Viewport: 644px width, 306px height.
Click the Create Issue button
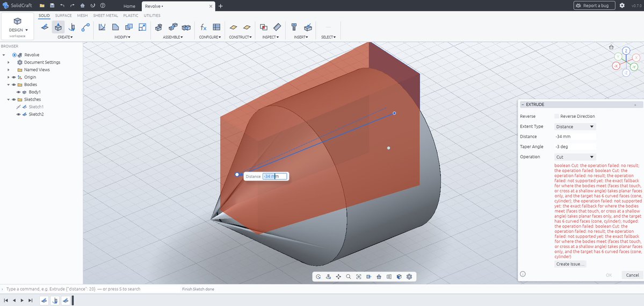click(x=570, y=264)
